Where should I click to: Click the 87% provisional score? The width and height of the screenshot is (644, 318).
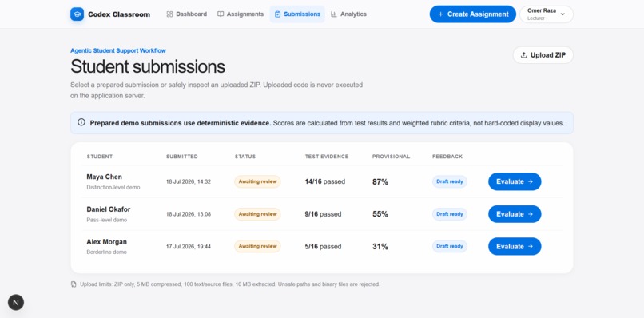coord(380,181)
